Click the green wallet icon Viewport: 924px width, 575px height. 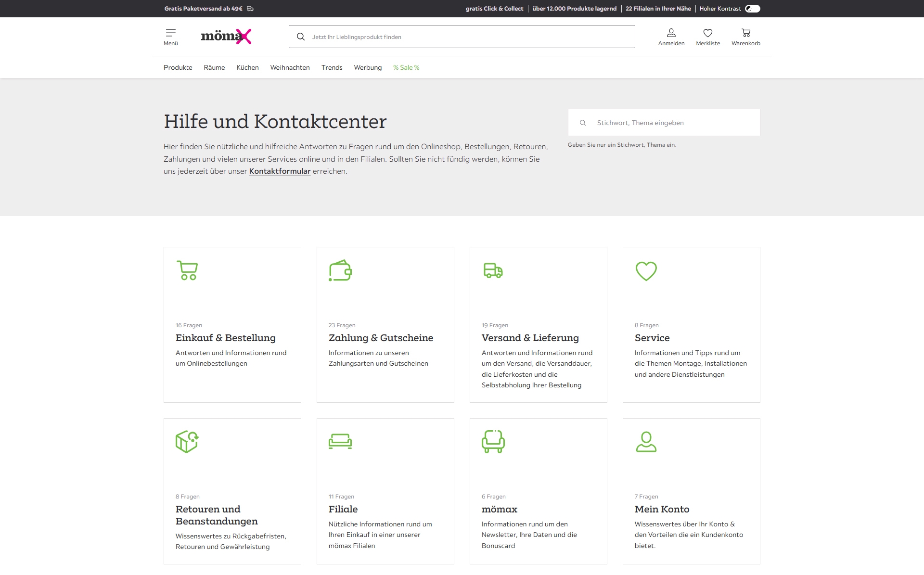(340, 270)
